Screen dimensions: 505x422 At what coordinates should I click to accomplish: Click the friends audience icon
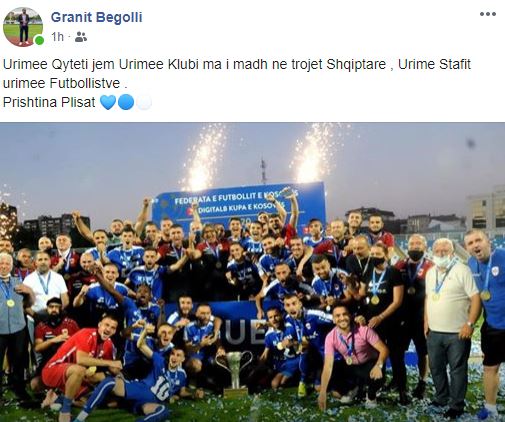(x=81, y=37)
